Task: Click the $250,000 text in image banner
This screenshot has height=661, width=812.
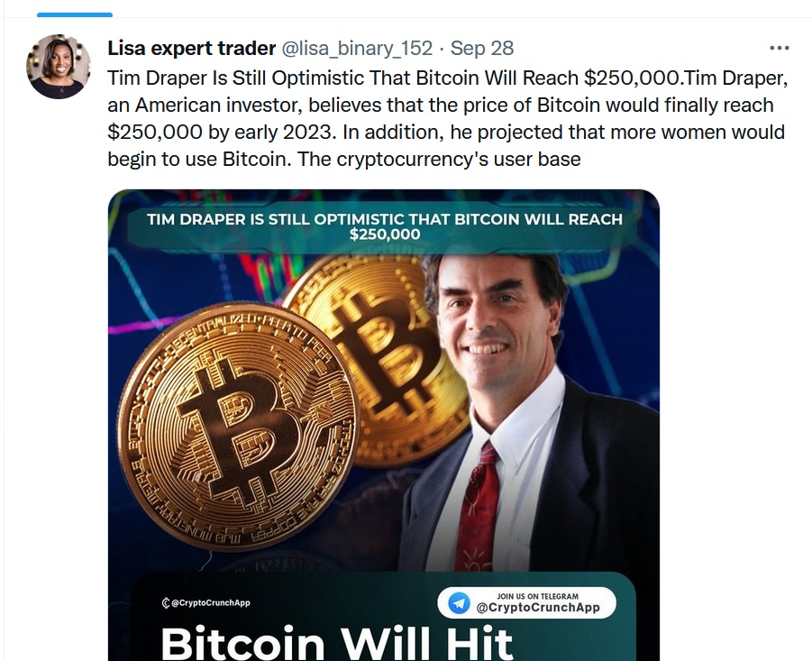Action: [385, 234]
